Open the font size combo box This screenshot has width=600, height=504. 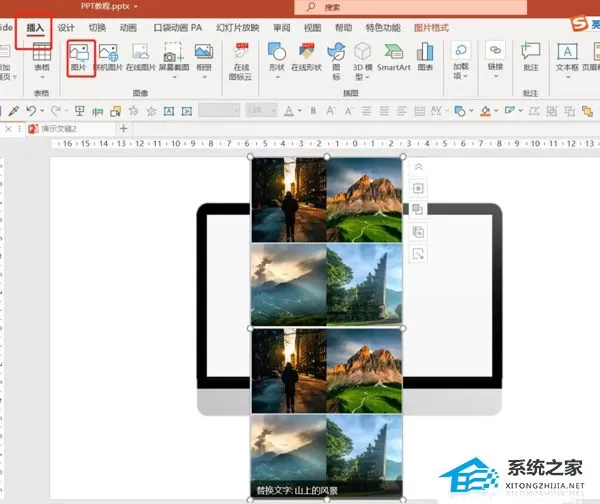point(262,111)
